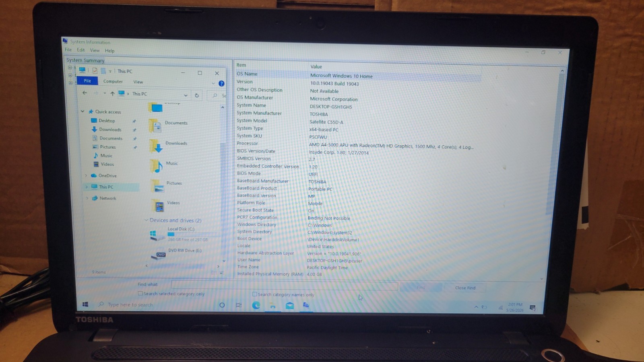644x362 pixels.
Task: Open the Action Center notifications icon
Action: 533,308
